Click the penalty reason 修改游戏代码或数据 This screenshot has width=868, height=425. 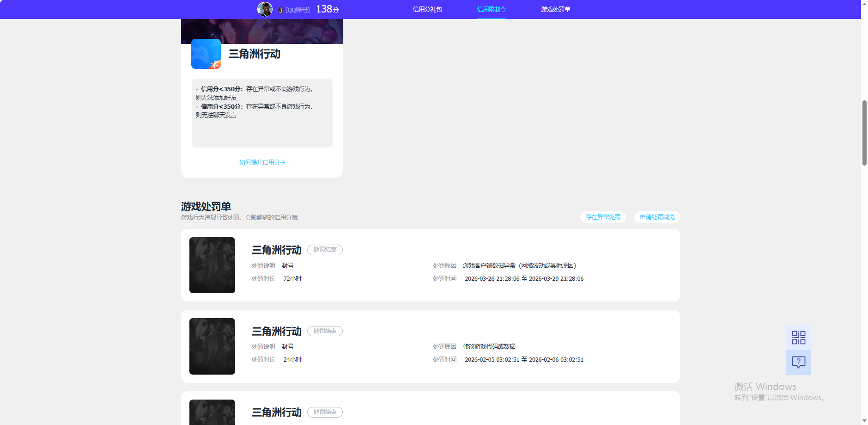489,346
